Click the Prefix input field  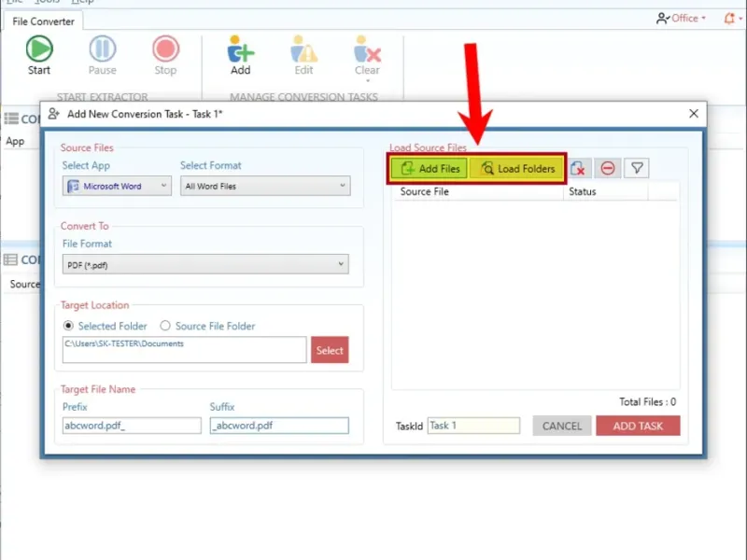(132, 426)
